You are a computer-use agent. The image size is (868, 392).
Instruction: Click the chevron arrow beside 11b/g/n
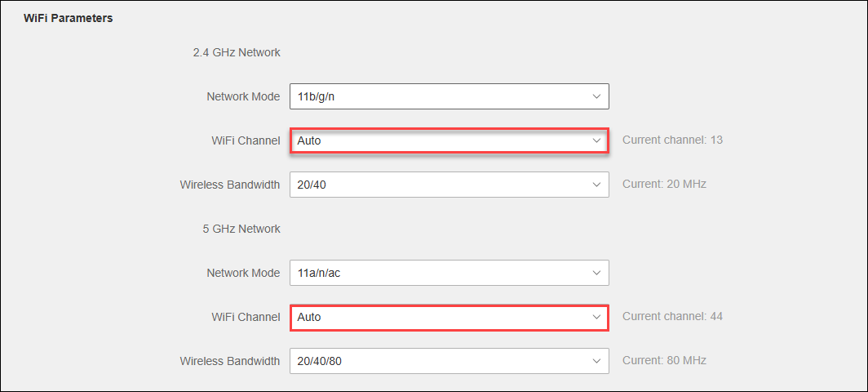(x=596, y=96)
